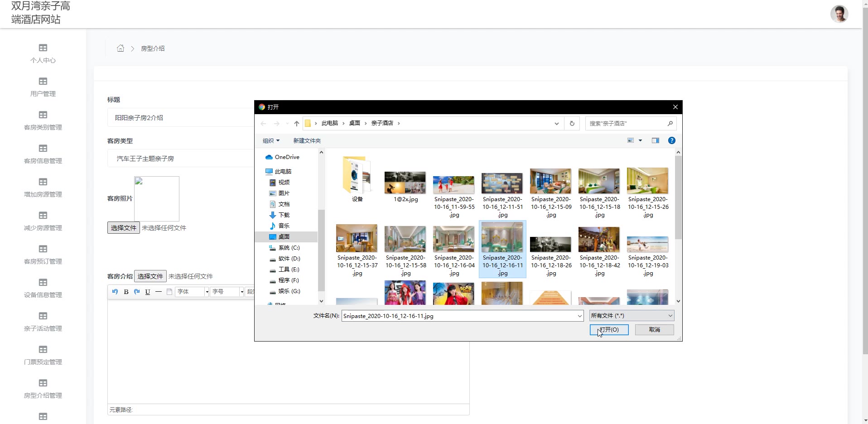Open the view options dropdown arrow

pyautogui.click(x=640, y=140)
